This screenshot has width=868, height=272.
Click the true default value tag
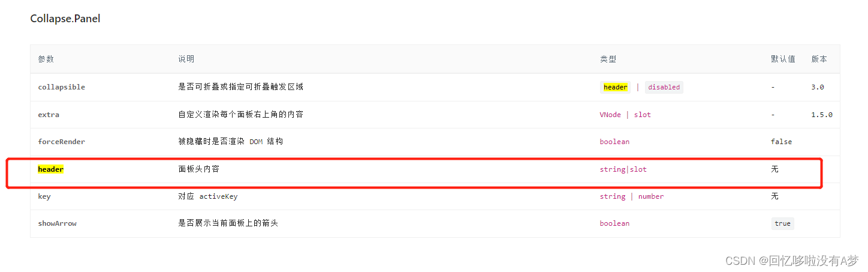click(x=782, y=223)
